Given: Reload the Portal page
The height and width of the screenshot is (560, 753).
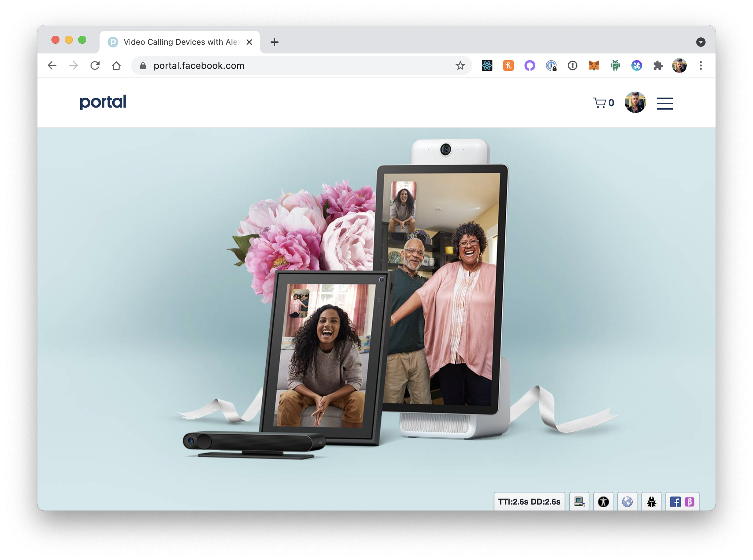Looking at the screenshot, I should tap(95, 65).
